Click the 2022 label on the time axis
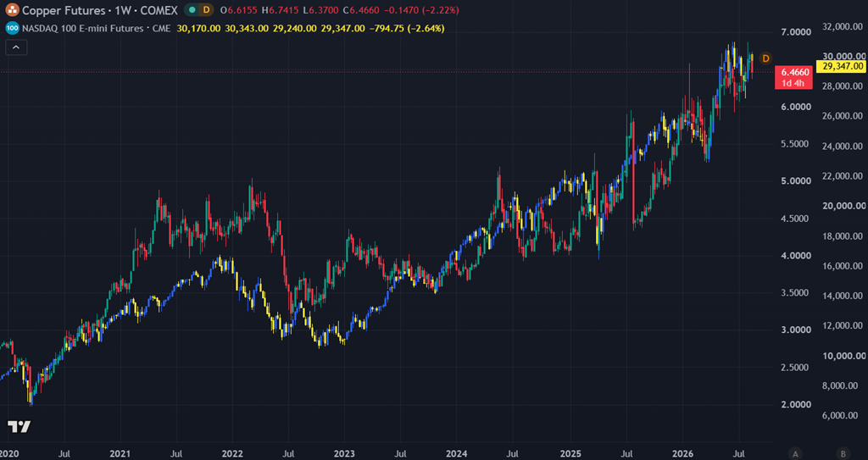The width and height of the screenshot is (868, 460). (232, 454)
